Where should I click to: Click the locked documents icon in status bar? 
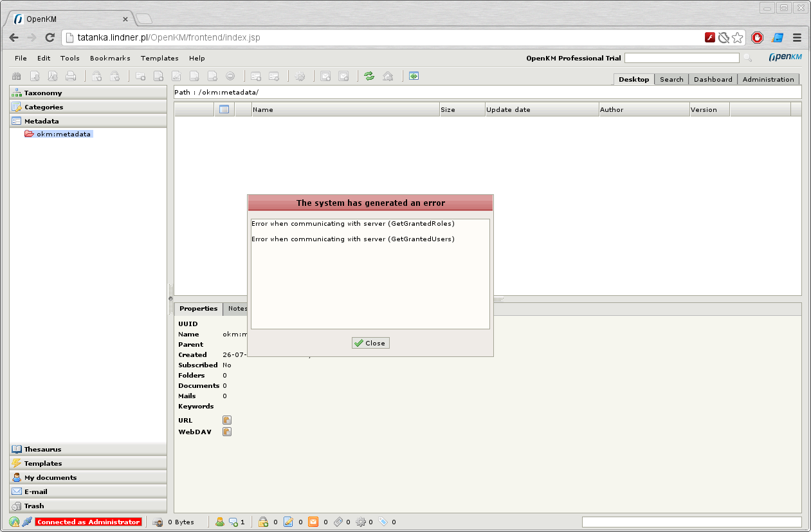coord(263,522)
